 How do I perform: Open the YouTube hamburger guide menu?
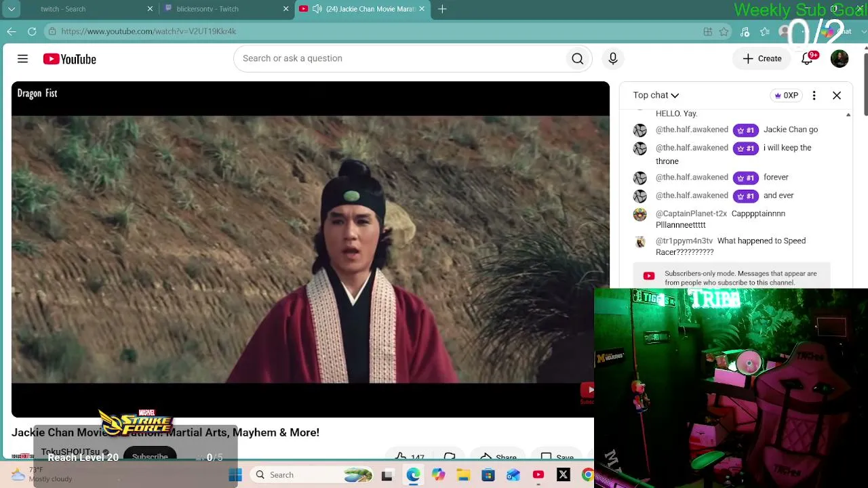22,59
